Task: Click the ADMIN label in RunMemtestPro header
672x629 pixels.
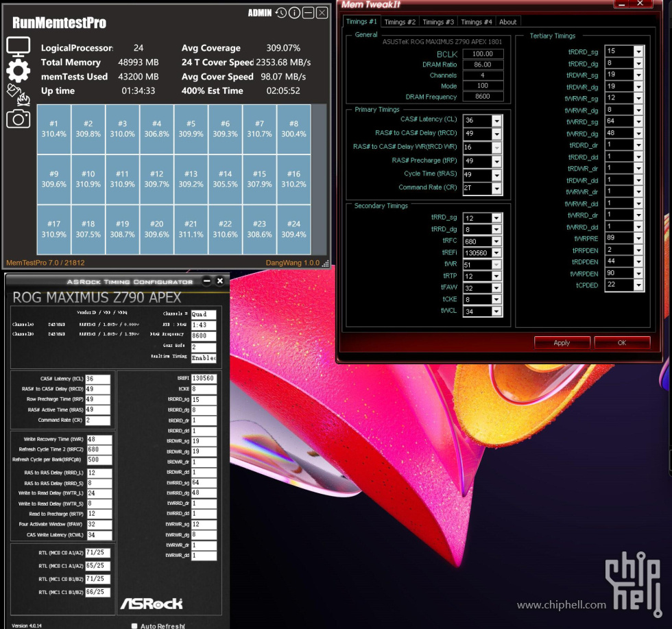Action: (260, 13)
